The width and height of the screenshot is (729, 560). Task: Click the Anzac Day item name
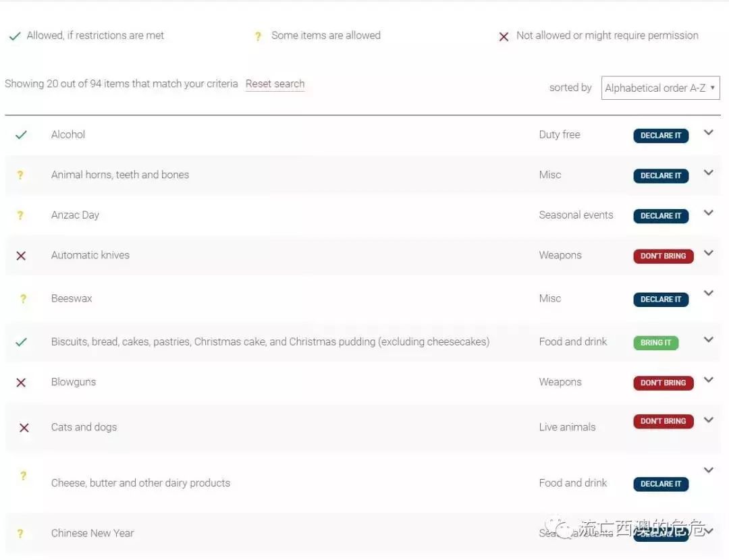(x=75, y=215)
